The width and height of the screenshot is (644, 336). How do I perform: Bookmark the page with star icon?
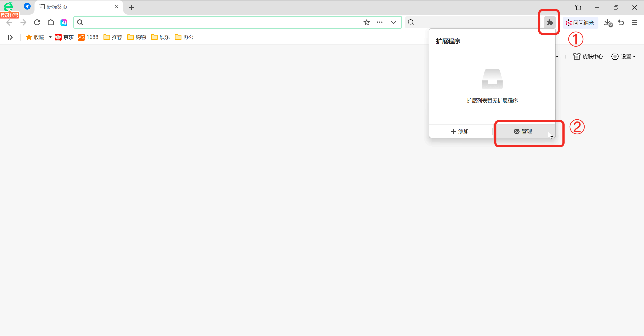pos(367,23)
